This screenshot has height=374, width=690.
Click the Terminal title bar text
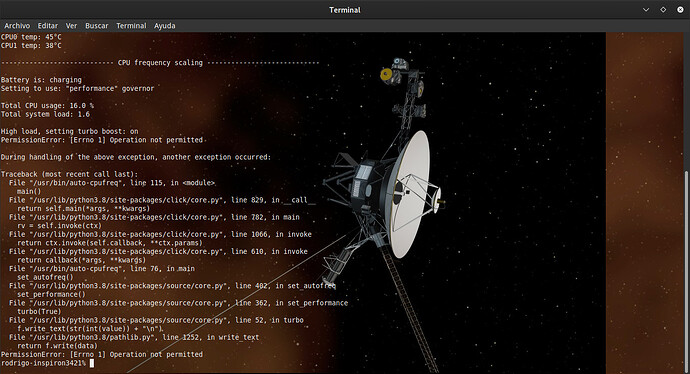coord(345,10)
